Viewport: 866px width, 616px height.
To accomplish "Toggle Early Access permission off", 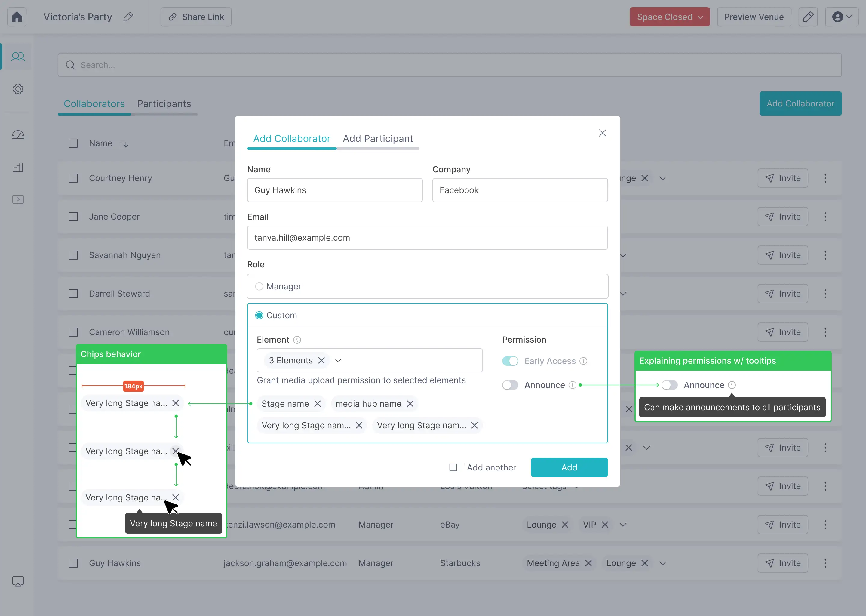I will pos(510,361).
